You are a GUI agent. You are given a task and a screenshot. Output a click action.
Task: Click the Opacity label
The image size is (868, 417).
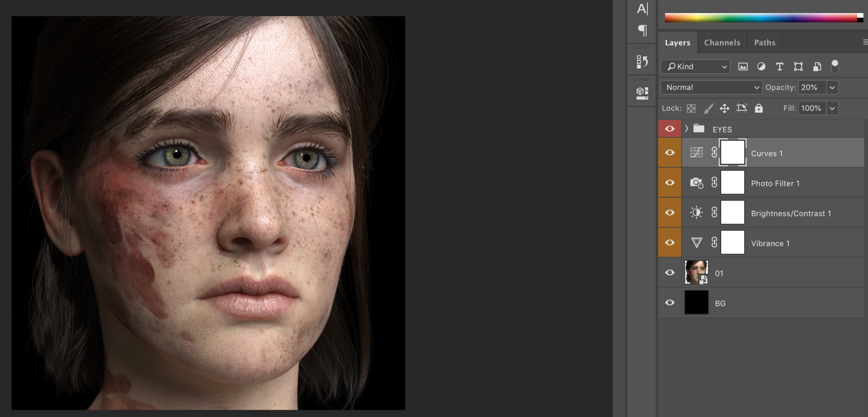(x=780, y=87)
